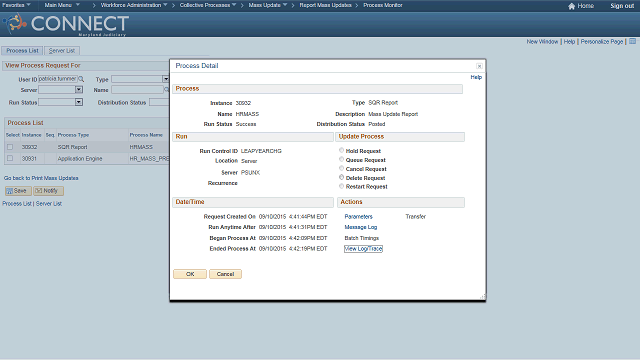Click the CONNECT logo
Screen dimensions: 640x360
pos(66,24)
